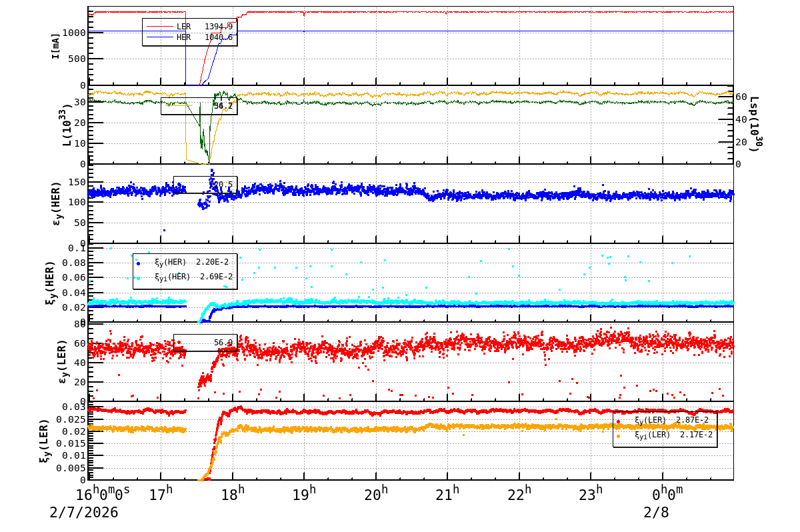
Task: Click the 40 tick on Lsp right axis
Action: point(741,119)
